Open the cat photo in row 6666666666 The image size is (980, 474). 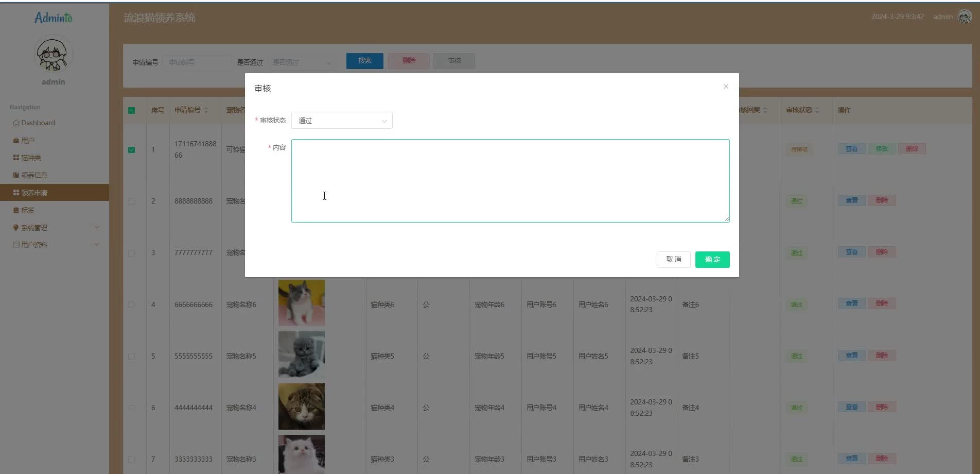(302, 303)
